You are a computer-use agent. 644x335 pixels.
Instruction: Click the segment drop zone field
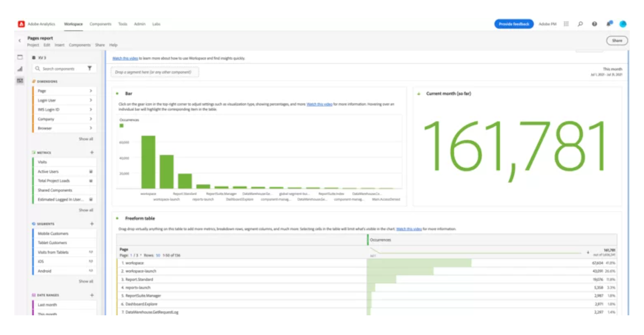(x=155, y=72)
